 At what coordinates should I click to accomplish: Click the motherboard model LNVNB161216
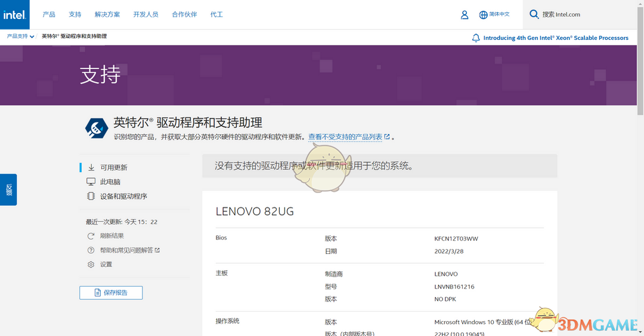click(454, 287)
